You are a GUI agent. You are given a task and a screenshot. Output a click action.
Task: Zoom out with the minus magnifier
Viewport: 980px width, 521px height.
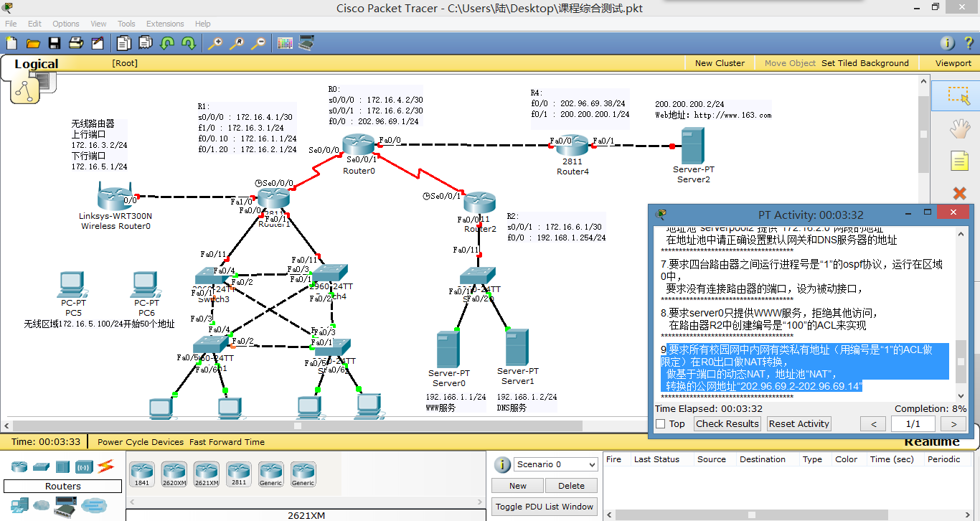coord(258,43)
